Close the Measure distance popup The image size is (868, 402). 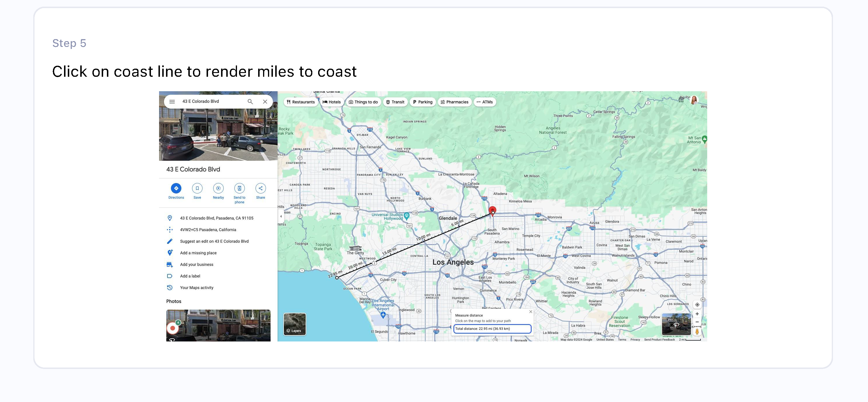coord(531,312)
